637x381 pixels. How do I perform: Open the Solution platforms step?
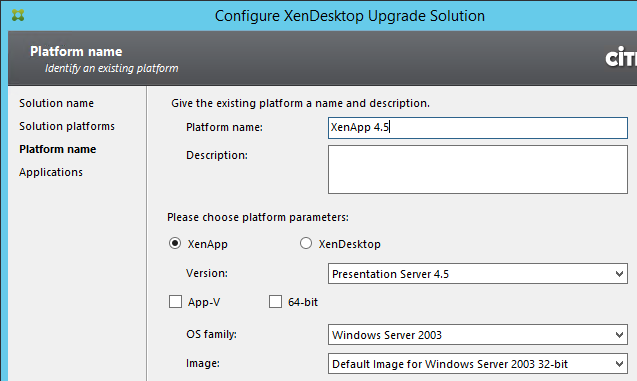pos(67,126)
